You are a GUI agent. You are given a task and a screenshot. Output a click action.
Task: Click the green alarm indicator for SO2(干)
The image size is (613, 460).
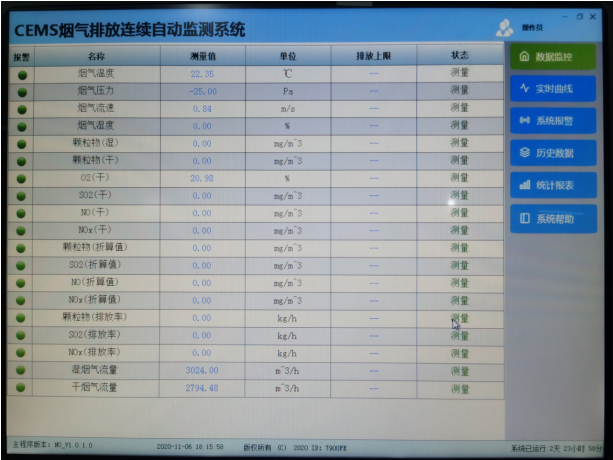pyautogui.click(x=22, y=196)
